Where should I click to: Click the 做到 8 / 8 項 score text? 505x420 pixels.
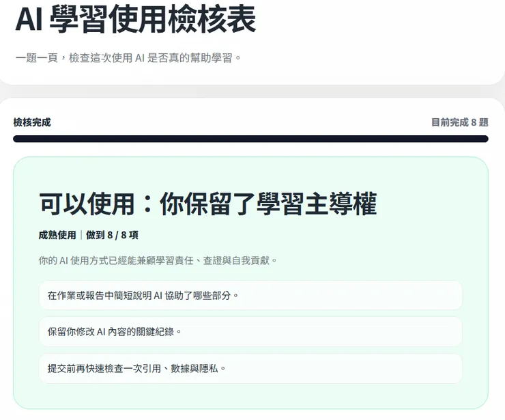coord(112,235)
